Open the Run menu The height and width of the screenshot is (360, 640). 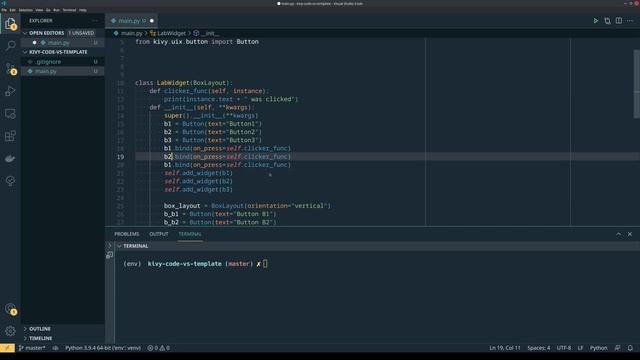click(x=56, y=10)
